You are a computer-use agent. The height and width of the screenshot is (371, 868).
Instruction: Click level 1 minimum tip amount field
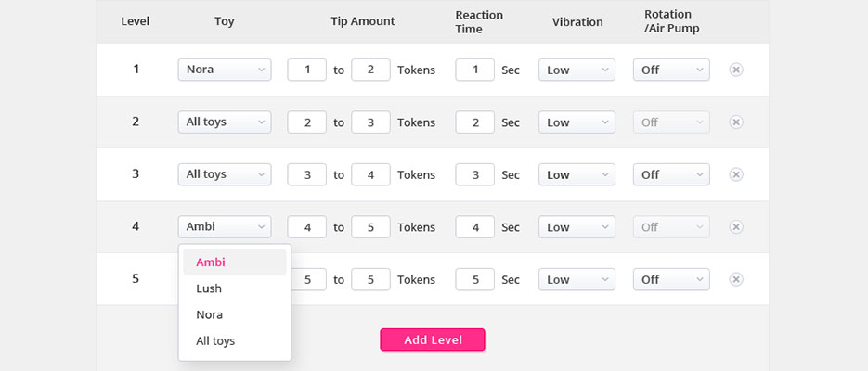point(306,70)
